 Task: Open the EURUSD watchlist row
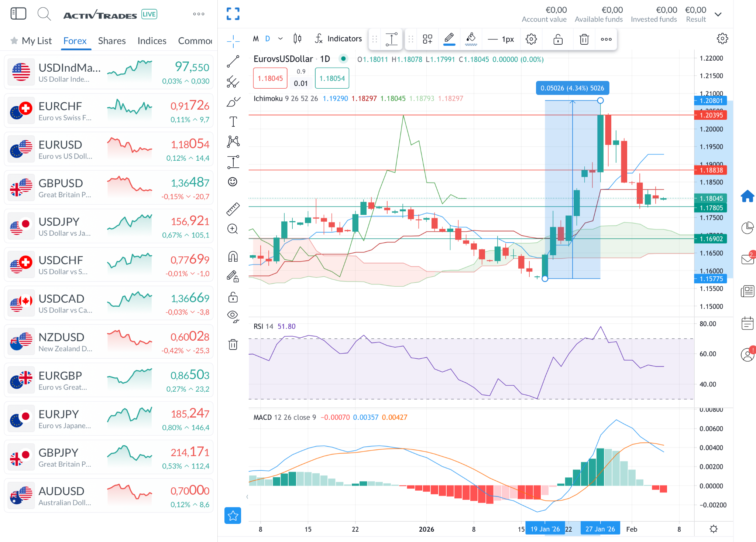(x=109, y=150)
